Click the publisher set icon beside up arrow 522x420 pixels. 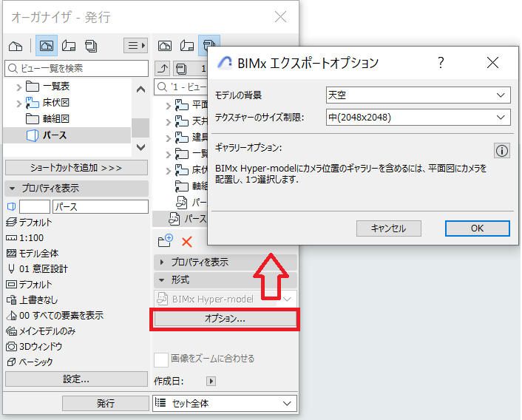181,69
